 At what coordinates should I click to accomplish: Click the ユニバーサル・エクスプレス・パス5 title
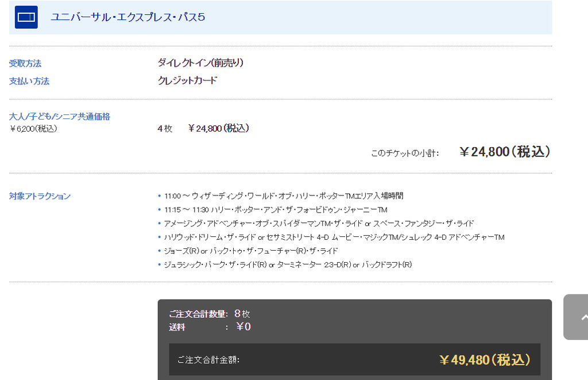point(128,17)
